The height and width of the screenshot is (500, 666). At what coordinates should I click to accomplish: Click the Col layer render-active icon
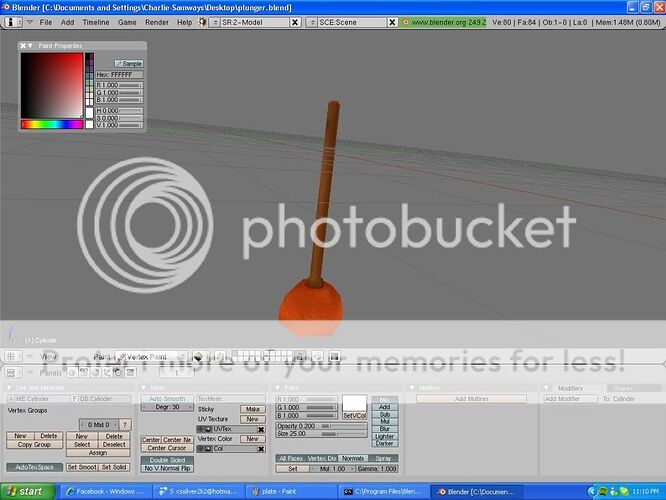pyautogui.click(x=208, y=449)
